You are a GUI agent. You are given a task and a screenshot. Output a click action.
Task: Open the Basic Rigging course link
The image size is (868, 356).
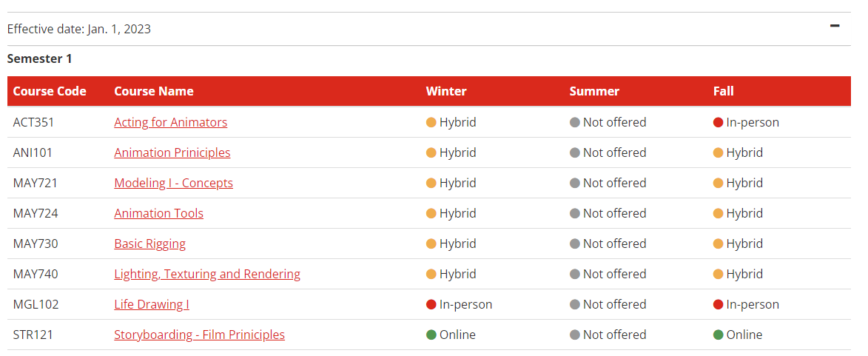tap(149, 244)
